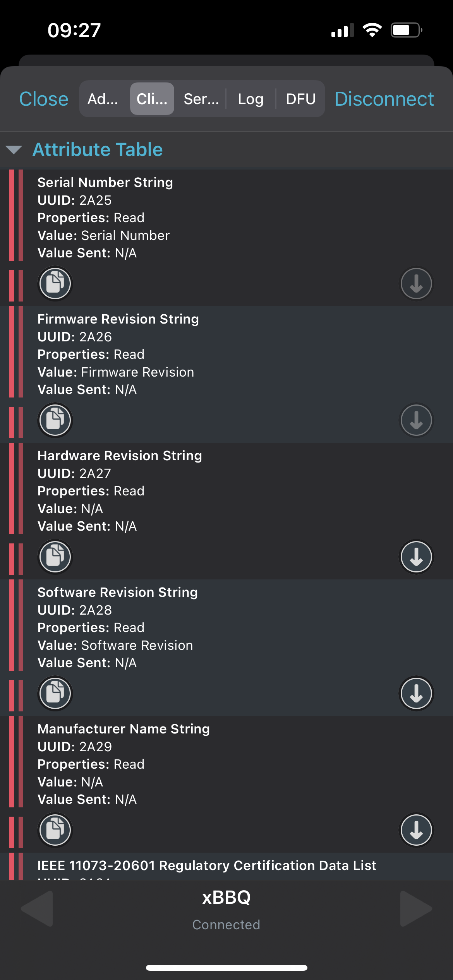453x980 pixels.
Task: Read the Hardware Revision String characteristic
Action: pyautogui.click(x=416, y=557)
